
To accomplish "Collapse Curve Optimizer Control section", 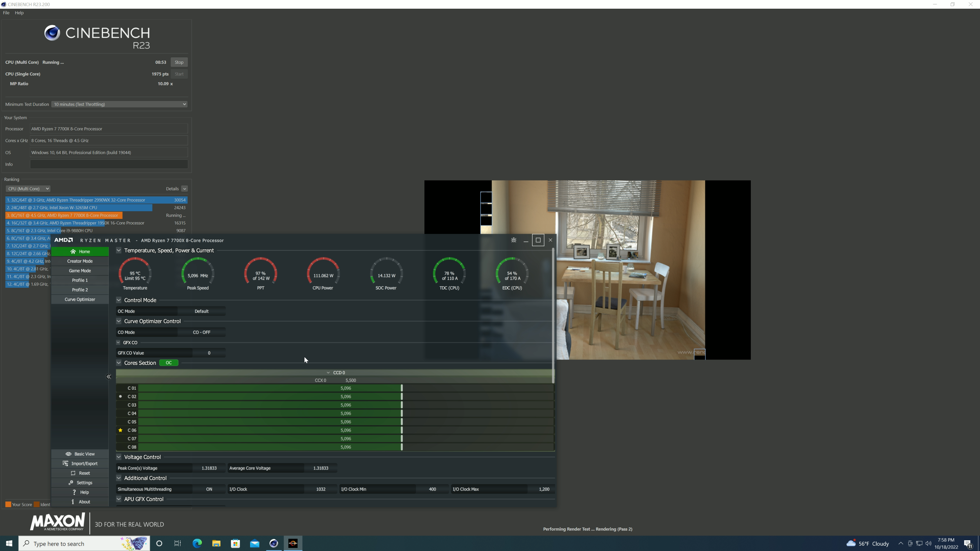I will coord(119,321).
